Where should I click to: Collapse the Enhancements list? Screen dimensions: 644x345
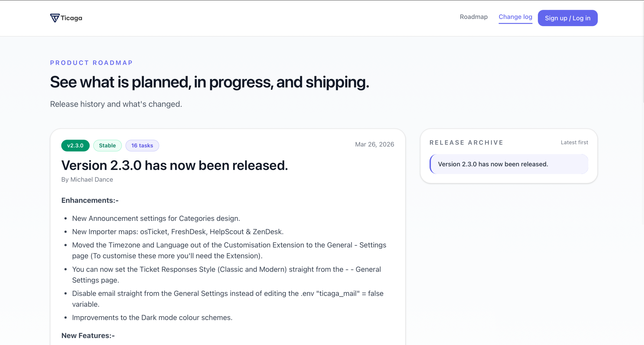pos(90,200)
